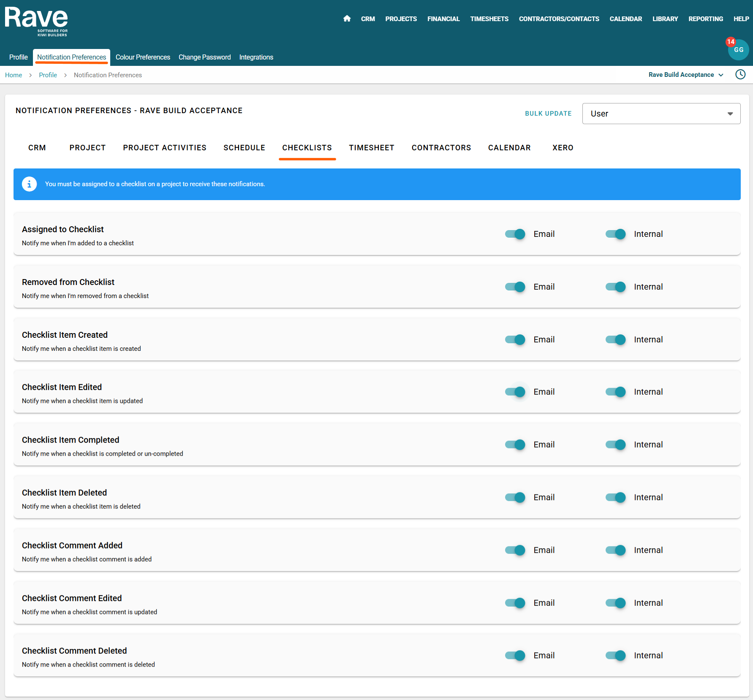Open the Colour Preferences tab
Viewport: 753px width, 700px height.
click(143, 57)
